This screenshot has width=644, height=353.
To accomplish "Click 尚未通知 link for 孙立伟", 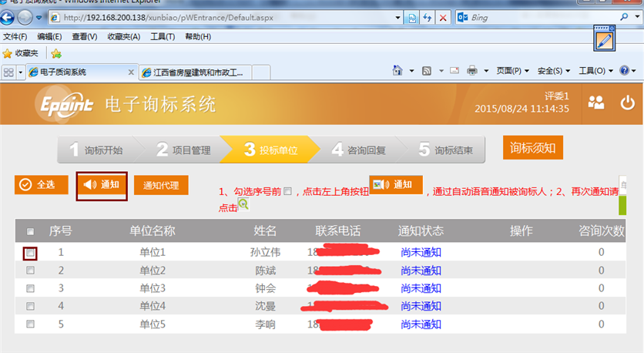I will (421, 252).
